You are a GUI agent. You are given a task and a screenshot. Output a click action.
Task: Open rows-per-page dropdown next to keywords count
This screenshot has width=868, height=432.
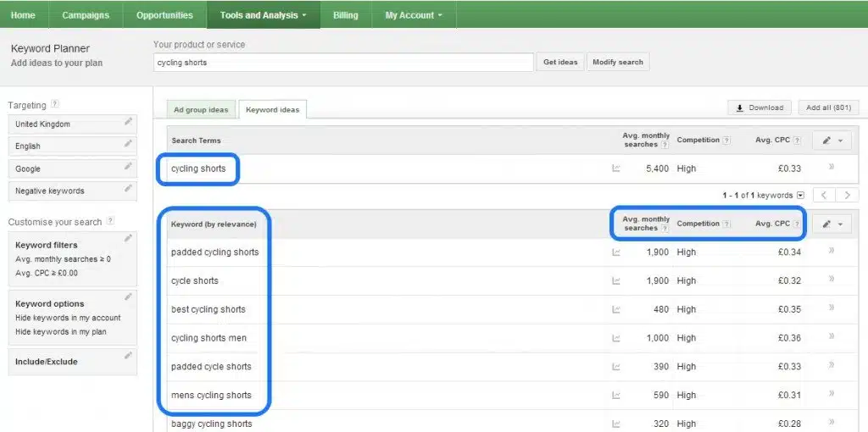(x=801, y=196)
